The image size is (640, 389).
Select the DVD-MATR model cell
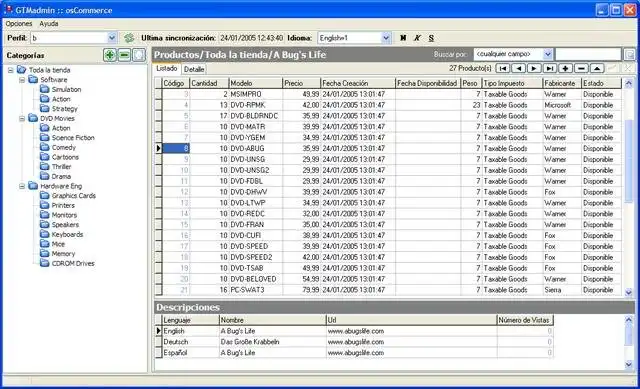256,127
